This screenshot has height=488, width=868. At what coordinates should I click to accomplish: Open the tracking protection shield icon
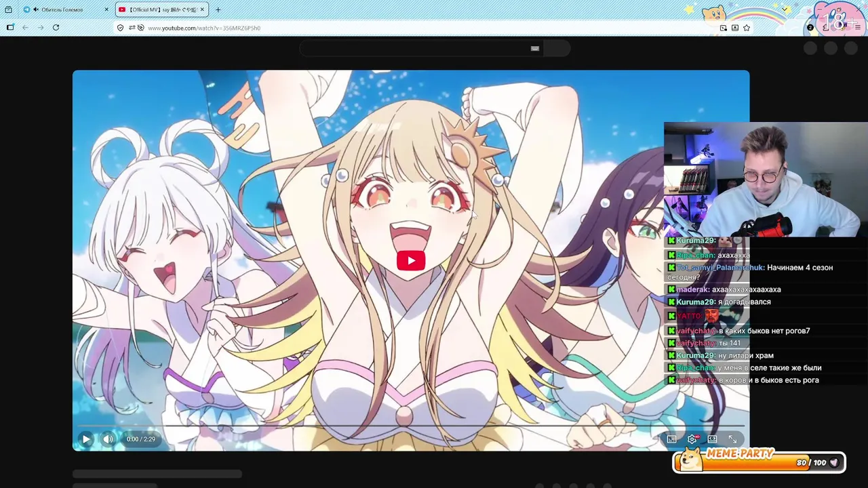120,28
